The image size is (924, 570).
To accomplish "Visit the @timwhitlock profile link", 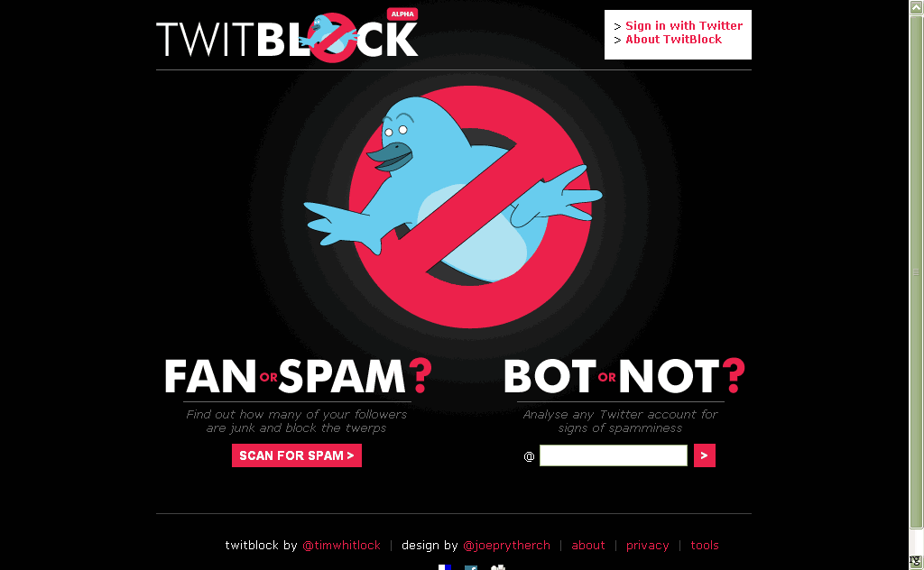I will pyautogui.click(x=341, y=546).
